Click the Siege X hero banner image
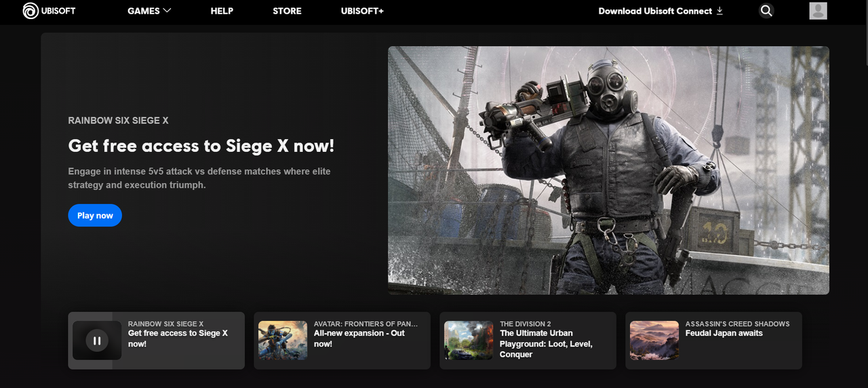The height and width of the screenshot is (388, 868). [x=608, y=170]
